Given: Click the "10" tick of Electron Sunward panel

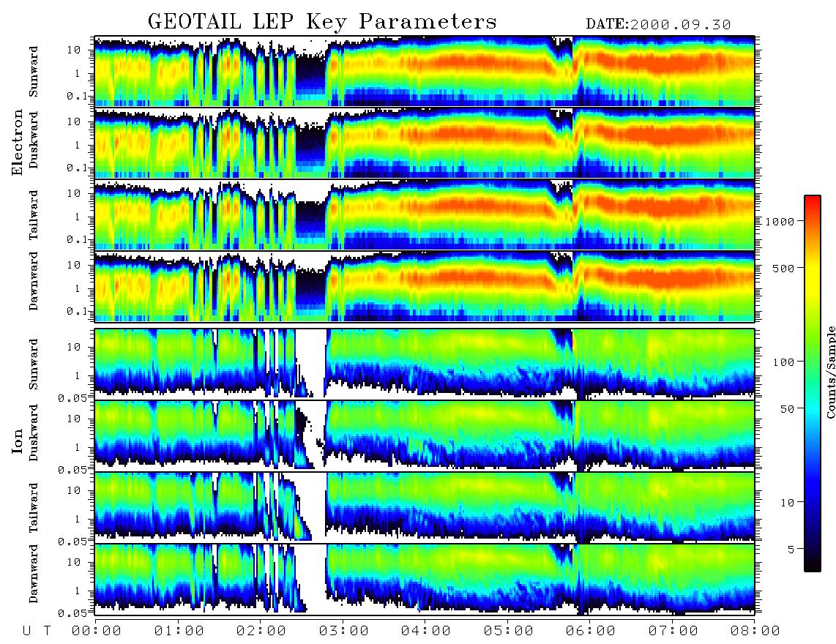Looking at the screenshot, I should pos(74,50).
